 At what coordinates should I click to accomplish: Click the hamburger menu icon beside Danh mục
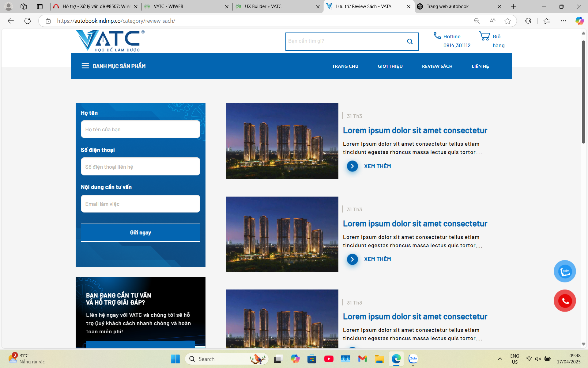[x=85, y=66]
